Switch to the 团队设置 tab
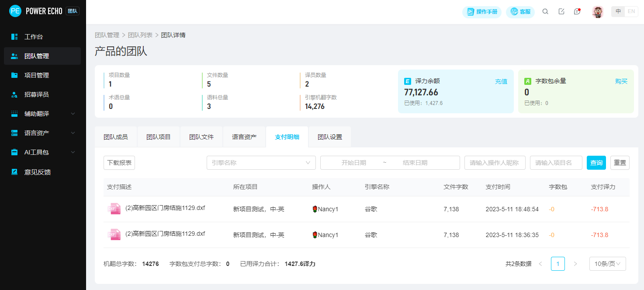 [x=329, y=136]
